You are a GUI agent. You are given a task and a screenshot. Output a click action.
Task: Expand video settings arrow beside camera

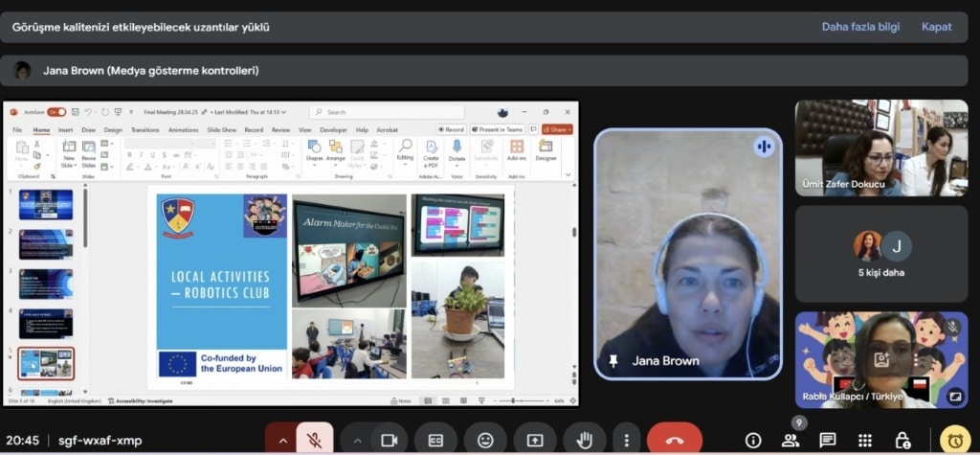358,440
